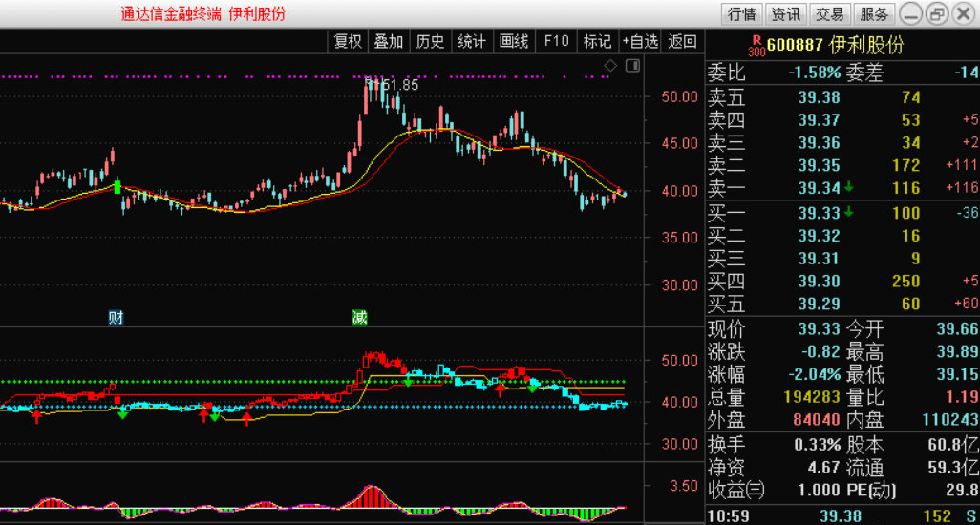Viewport: 980px width, 525px height.
Task: Click the 量比 1.19 value
Action: (962, 397)
